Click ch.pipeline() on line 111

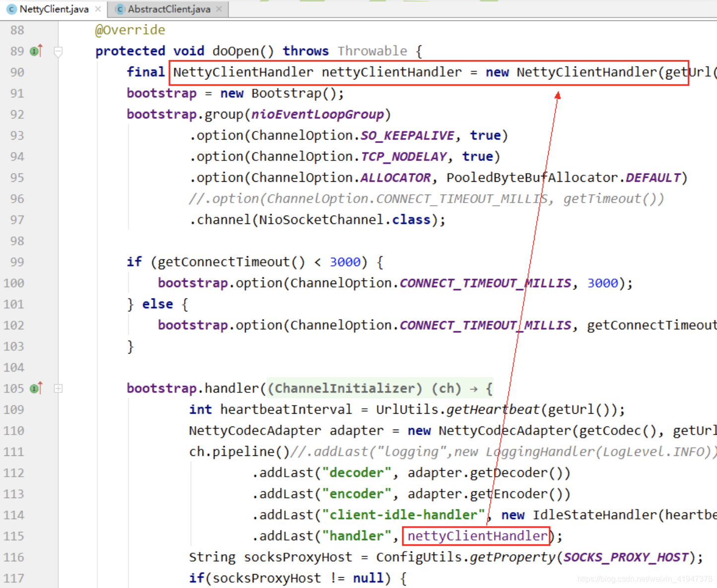coord(239,452)
